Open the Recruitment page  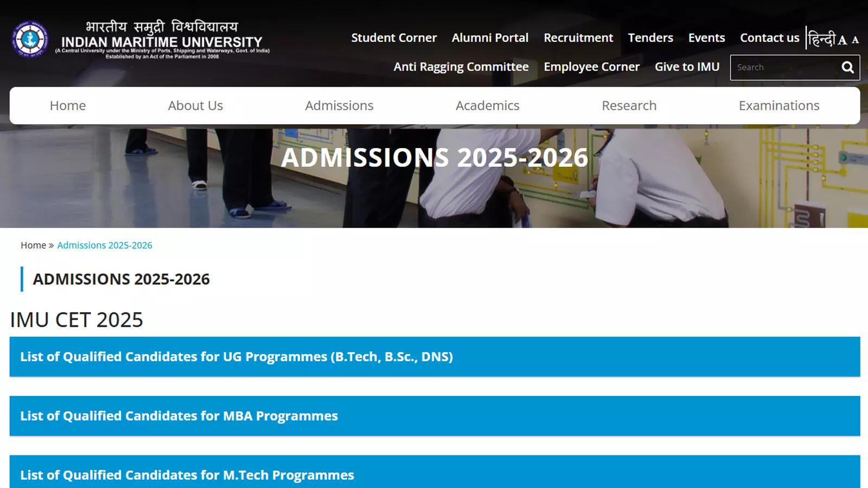tap(578, 38)
